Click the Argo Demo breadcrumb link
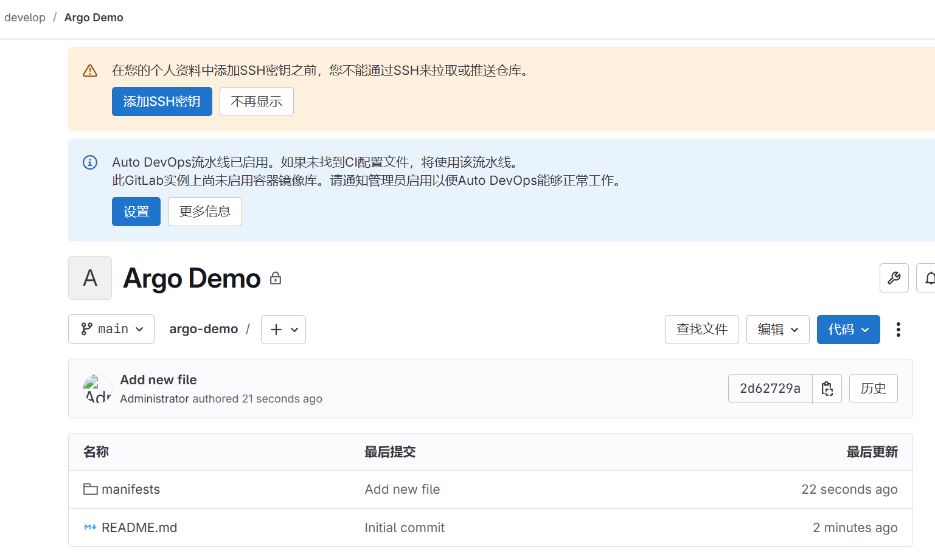Screen dimensions: 935x560 click(94, 18)
